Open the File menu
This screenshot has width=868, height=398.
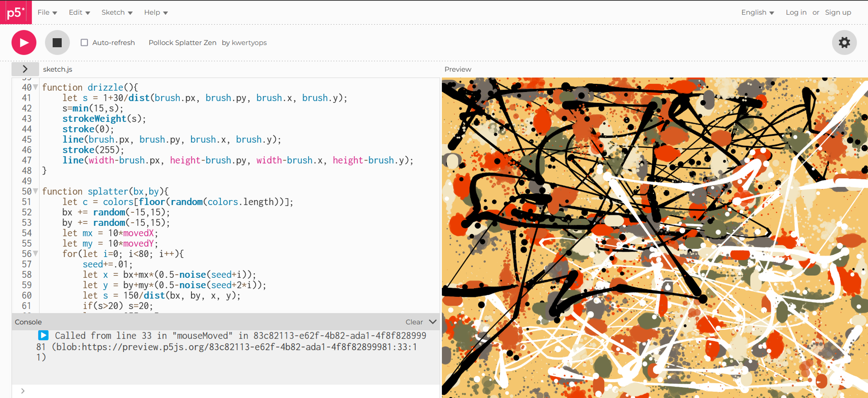pos(43,12)
